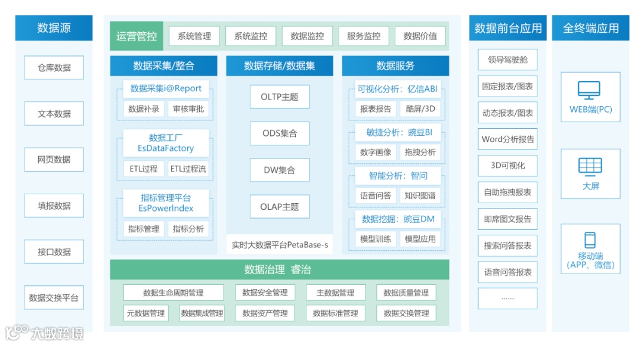Click the 报表报告 box
This screenshot has width=644, height=345.
pyautogui.click(x=376, y=108)
